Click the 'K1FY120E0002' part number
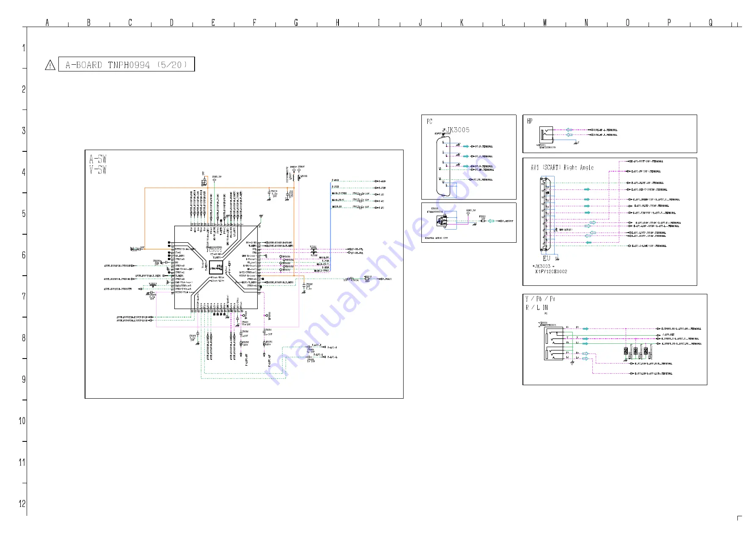Screen dimensions: 756x534 pyautogui.click(x=551, y=272)
